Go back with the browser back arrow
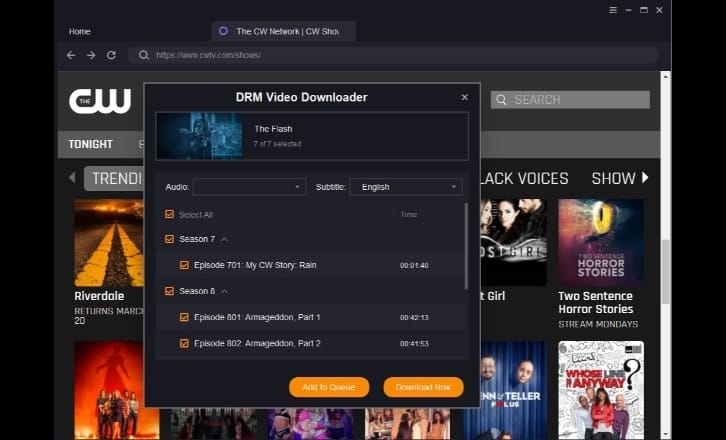726x440 pixels. pos(71,55)
